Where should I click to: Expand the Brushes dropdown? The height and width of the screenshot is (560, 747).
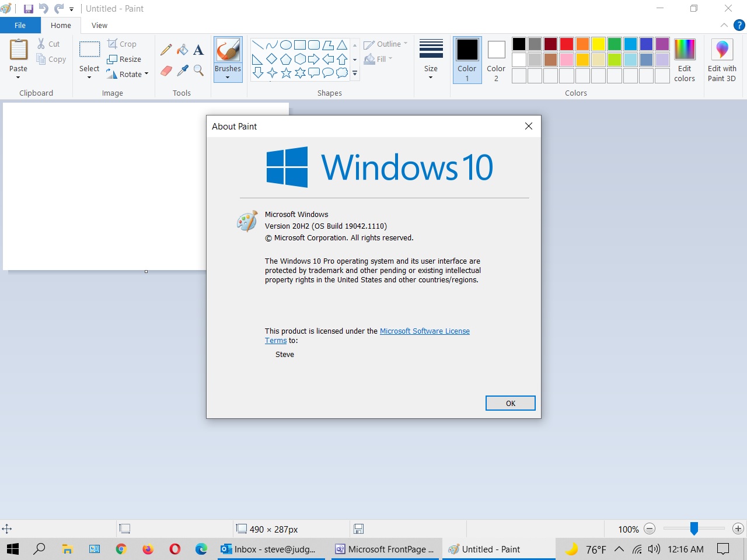coord(228,77)
